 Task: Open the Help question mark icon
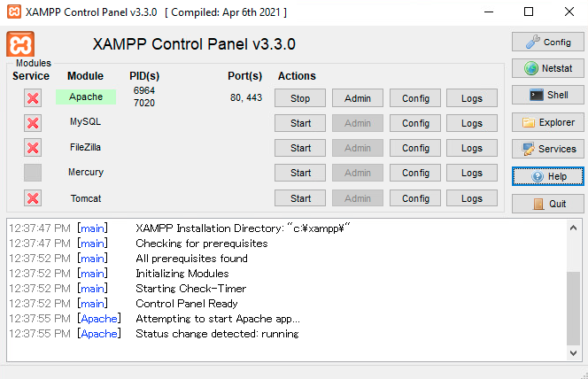click(x=548, y=176)
